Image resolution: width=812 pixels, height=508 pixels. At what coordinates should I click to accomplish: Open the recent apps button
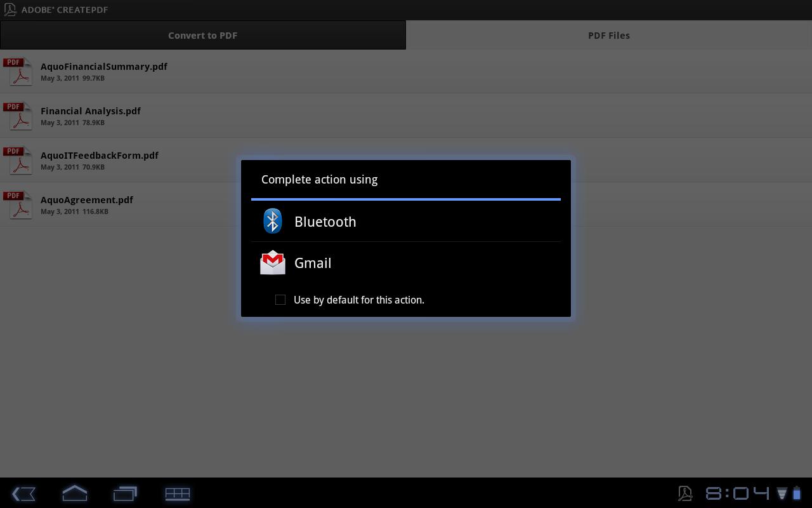[126, 493]
